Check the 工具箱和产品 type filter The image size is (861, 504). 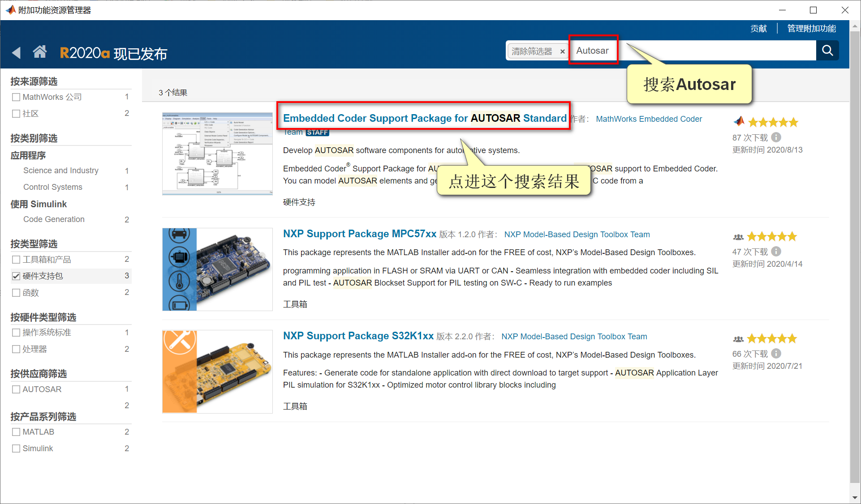16,260
